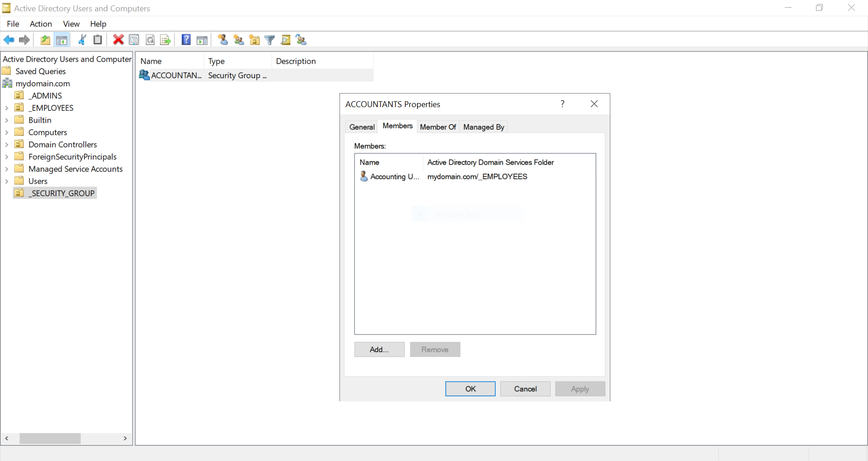
Task: Click the Export List toolbar icon
Action: 165,40
